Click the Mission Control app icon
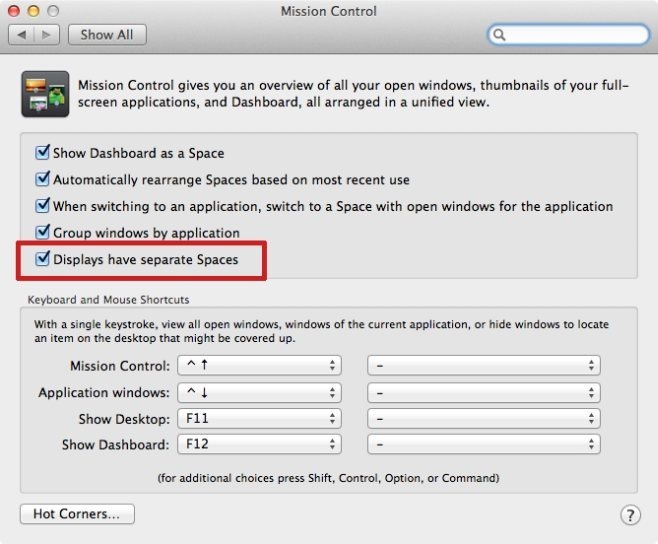This screenshot has height=544, width=658. coord(45,94)
